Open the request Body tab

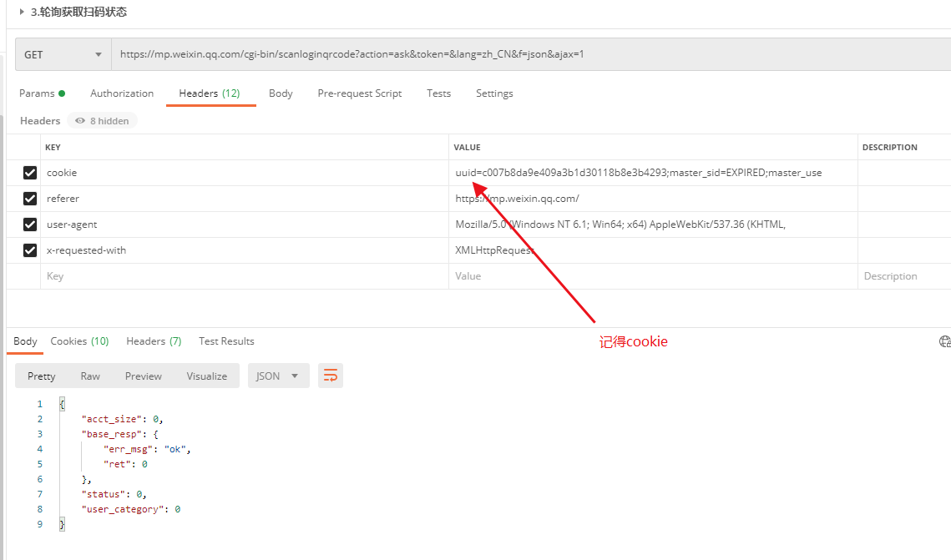click(281, 93)
